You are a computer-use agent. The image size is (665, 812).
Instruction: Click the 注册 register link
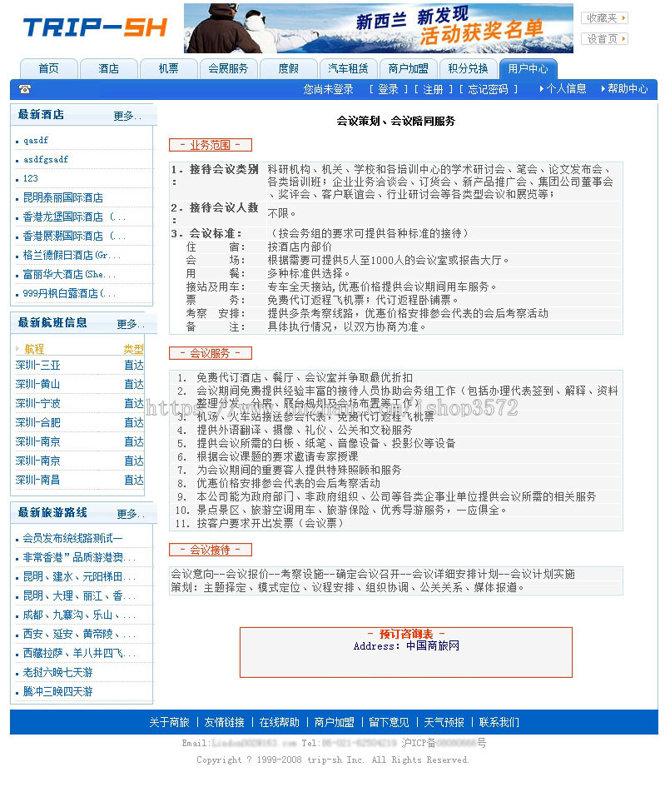pyautogui.click(x=433, y=90)
